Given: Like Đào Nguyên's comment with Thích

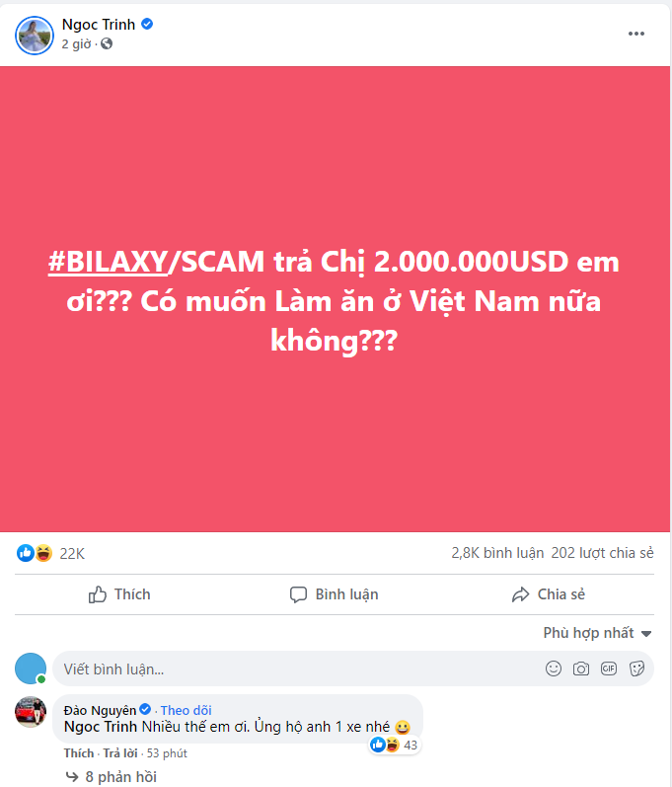Looking at the screenshot, I should [79, 753].
